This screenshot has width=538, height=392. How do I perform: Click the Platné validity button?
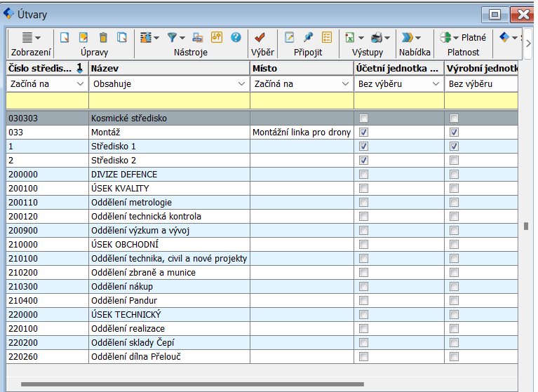pos(464,38)
